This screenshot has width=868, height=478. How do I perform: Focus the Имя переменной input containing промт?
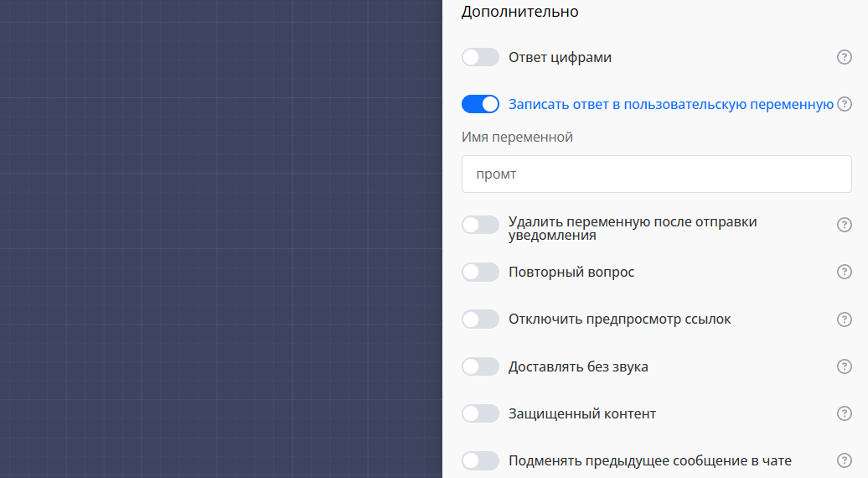click(x=656, y=174)
